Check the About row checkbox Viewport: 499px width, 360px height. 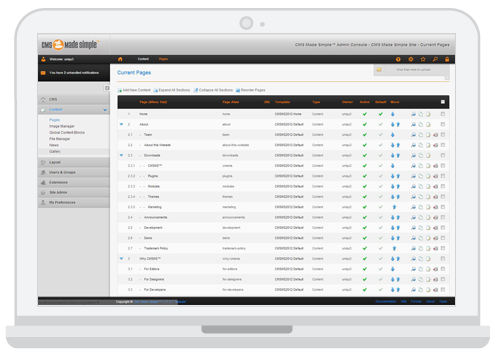tap(443, 124)
